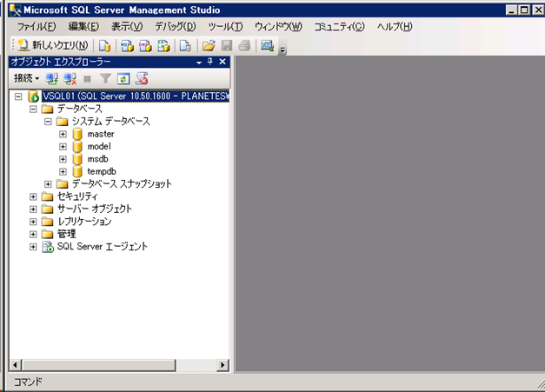
Task: Maximize the Management Studio window
Action: (x=524, y=10)
